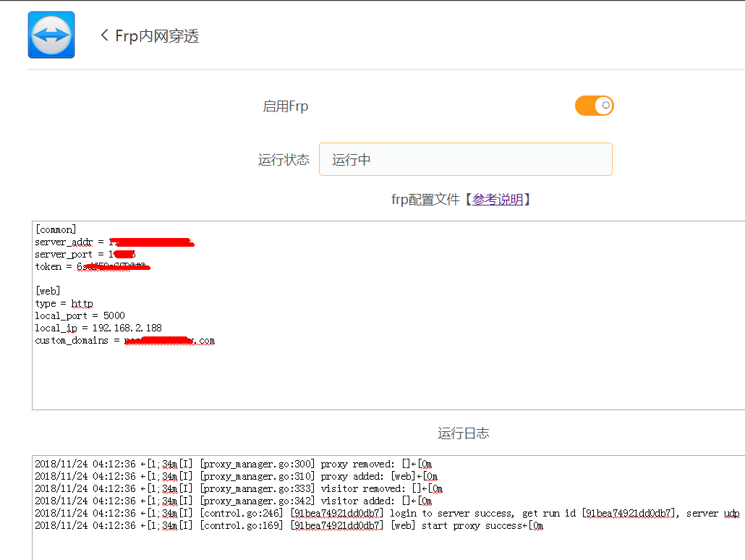
Task: Click the 'proxy removed' log line
Action: [x=234, y=464]
